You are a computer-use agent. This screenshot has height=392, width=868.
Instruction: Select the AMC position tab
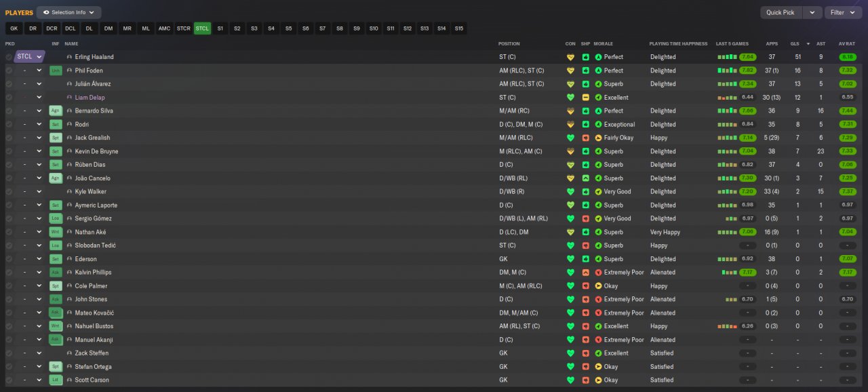tap(164, 28)
